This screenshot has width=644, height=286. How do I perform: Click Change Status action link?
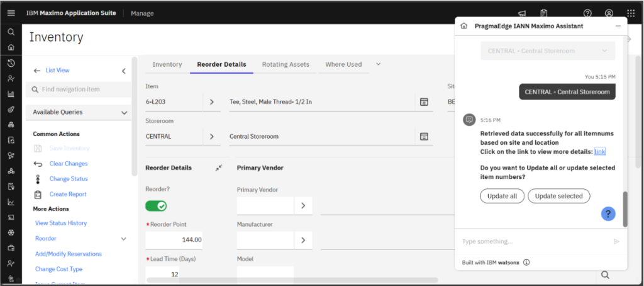[x=69, y=179]
